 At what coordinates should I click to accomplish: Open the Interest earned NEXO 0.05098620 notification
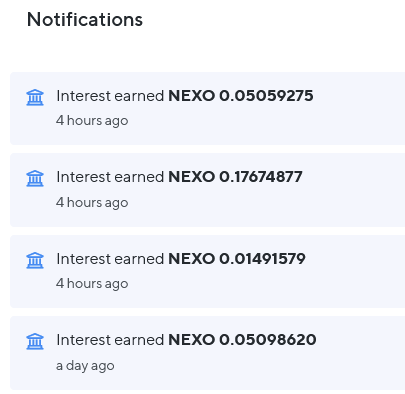[x=208, y=353]
